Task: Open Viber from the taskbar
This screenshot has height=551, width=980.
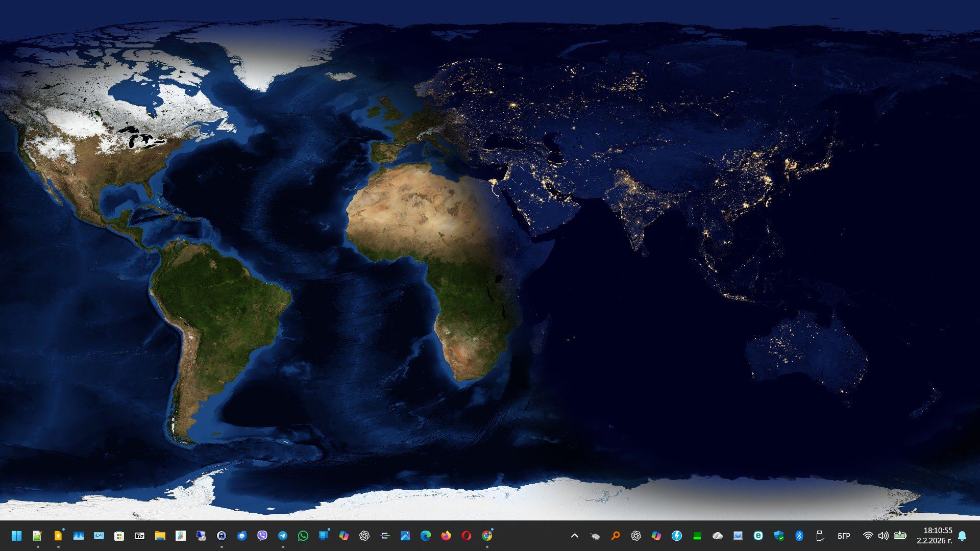Action: 262,536
